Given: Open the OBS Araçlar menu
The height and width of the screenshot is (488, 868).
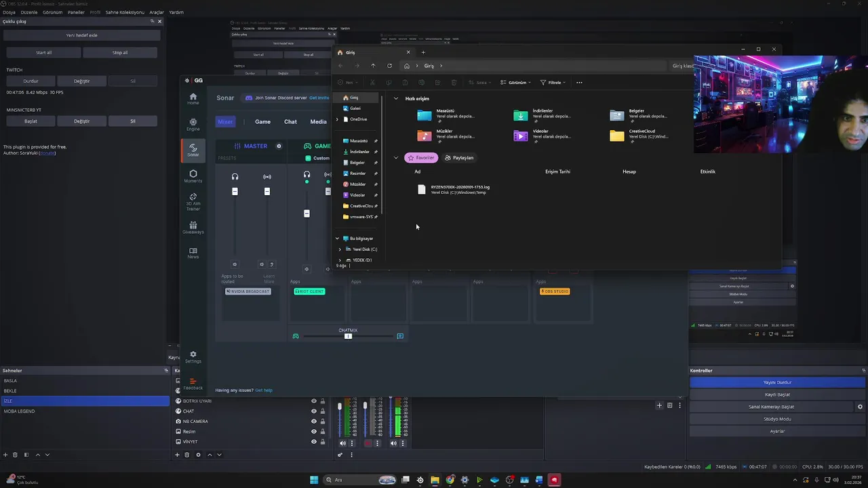Looking at the screenshot, I should (x=157, y=12).
